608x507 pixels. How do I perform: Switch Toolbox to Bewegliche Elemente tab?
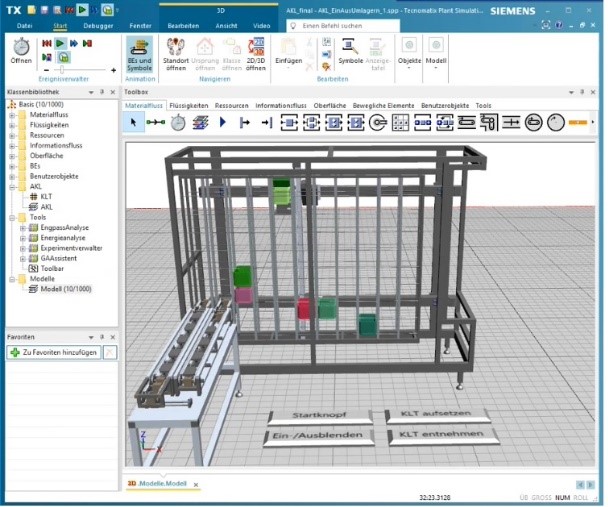click(383, 105)
